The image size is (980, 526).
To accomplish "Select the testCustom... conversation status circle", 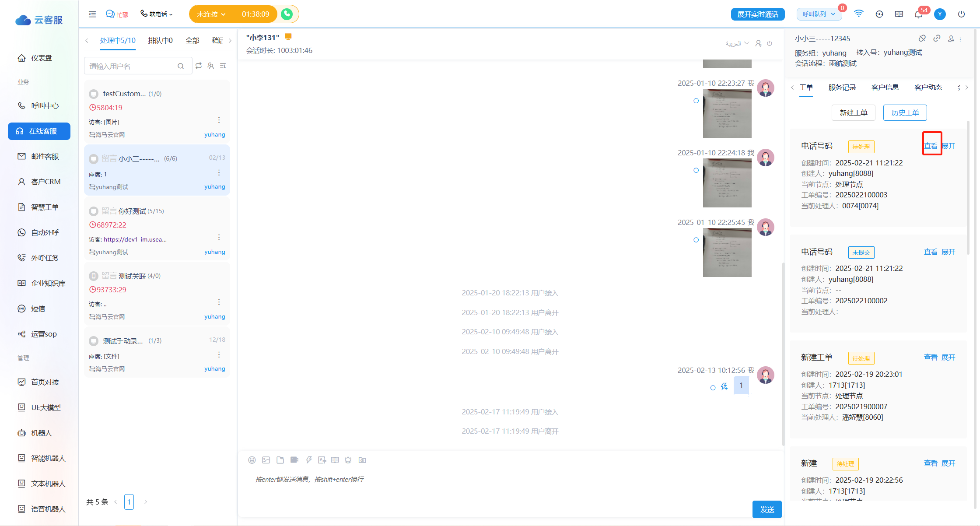I will 94,94.
